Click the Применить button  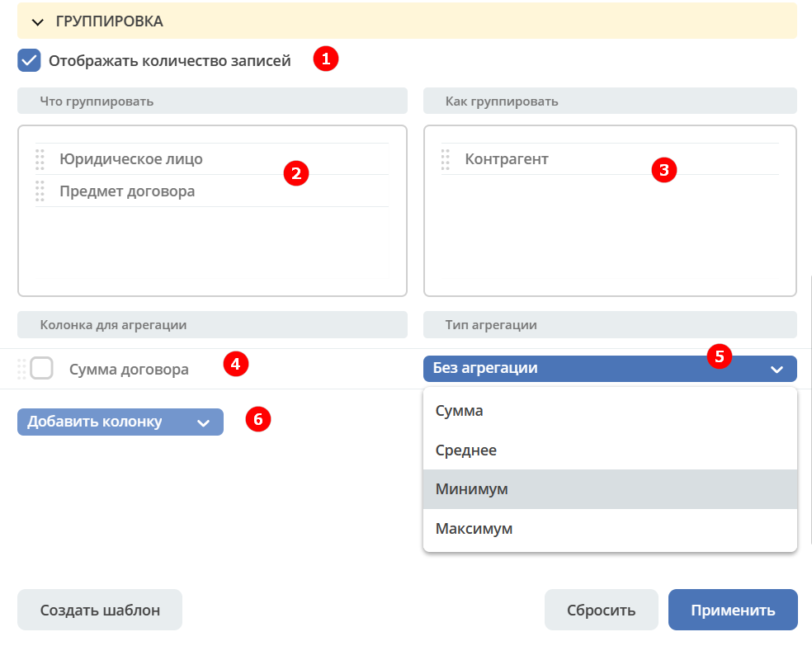click(733, 610)
